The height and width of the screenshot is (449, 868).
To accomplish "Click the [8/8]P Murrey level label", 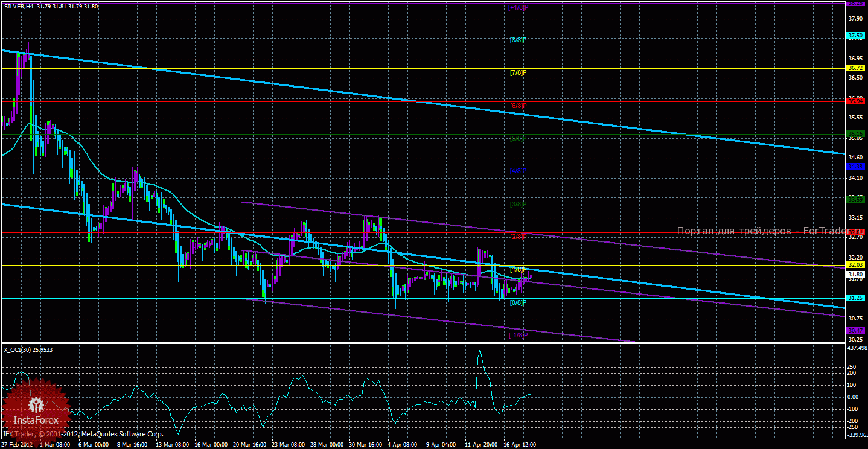I will click(x=518, y=40).
